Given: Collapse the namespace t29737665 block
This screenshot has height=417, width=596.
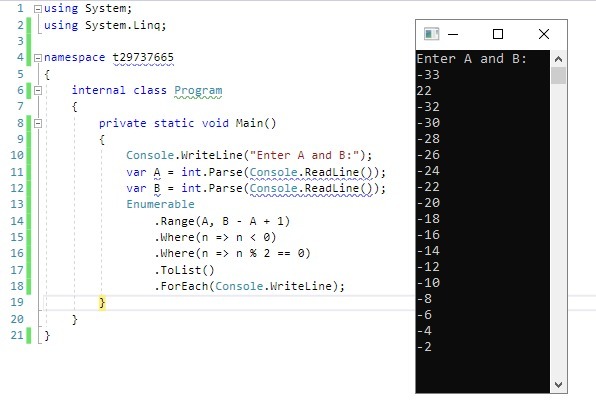Looking at the screenshot, I should (x=38, y=58).
